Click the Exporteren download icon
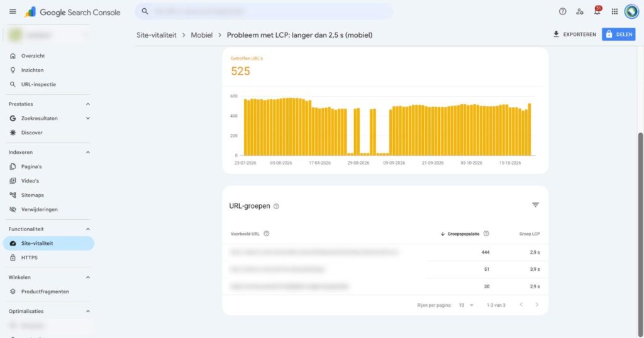The width and height of the screenshot is (644, 338). [556, 34]
